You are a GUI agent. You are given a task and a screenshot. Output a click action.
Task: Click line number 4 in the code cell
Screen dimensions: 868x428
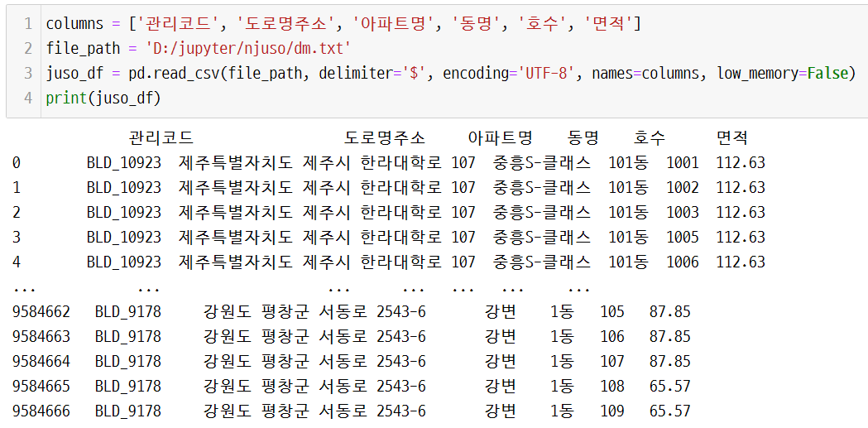coord(27,98)
